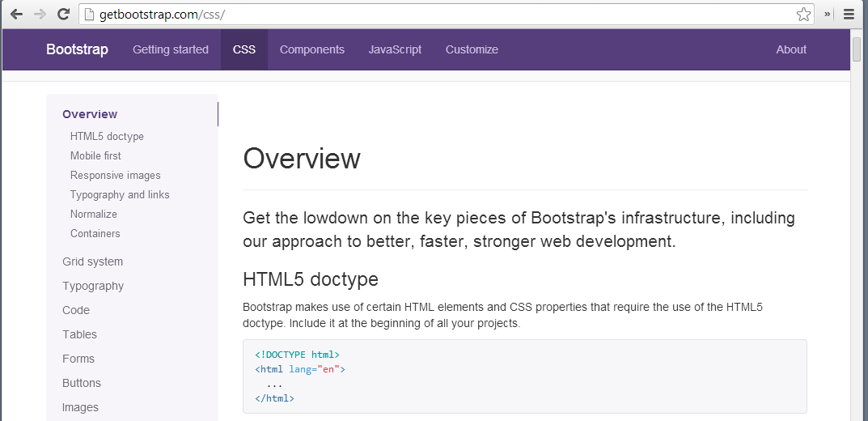The image size is (868, 421).
Task: Open the JavaScript nav item
Action: point(395,49)
